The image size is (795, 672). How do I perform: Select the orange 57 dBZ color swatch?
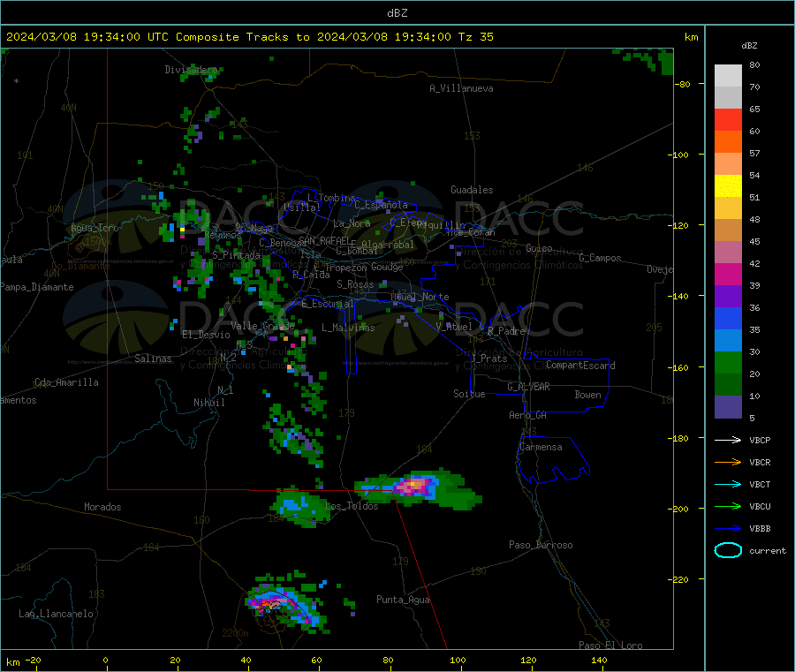tap(728, 142)
